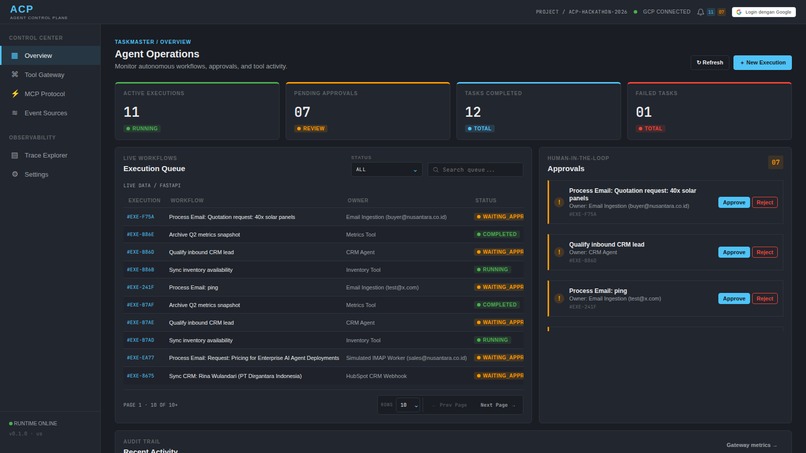Open Pending Approvals card

pos(368,111)
